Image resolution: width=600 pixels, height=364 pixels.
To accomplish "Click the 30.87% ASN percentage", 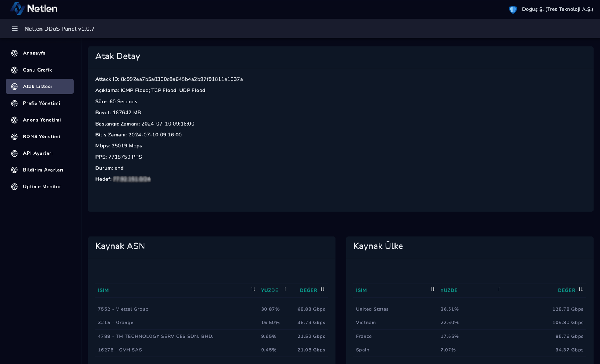I will pyautogui.click(x=270, y=309).
